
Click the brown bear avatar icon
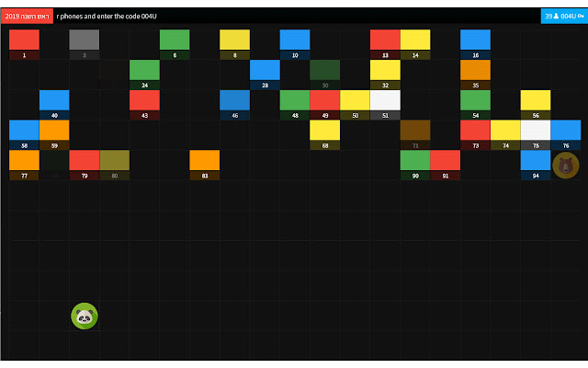coord(566,166)
